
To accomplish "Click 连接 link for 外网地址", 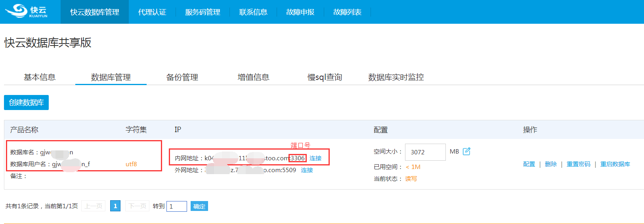I will (307, 170).
